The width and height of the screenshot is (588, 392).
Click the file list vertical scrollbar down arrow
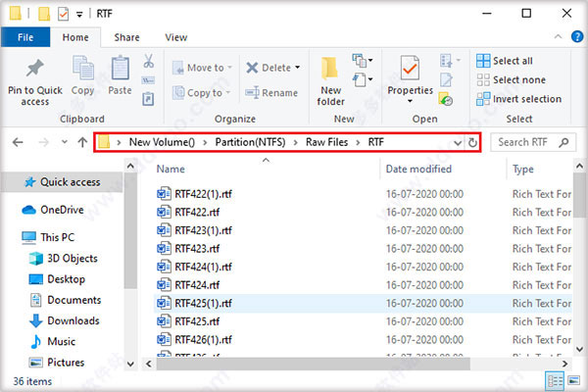click(x=579, y=349)
